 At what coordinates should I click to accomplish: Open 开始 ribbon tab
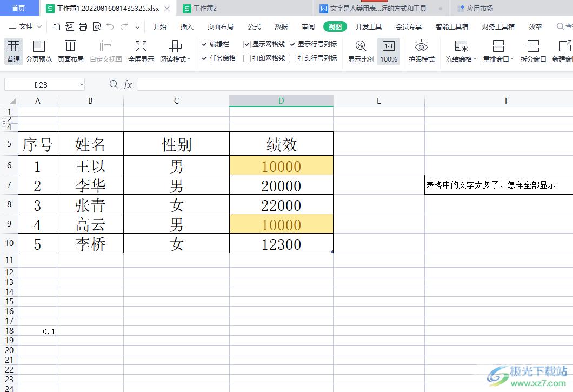point(159,26)
